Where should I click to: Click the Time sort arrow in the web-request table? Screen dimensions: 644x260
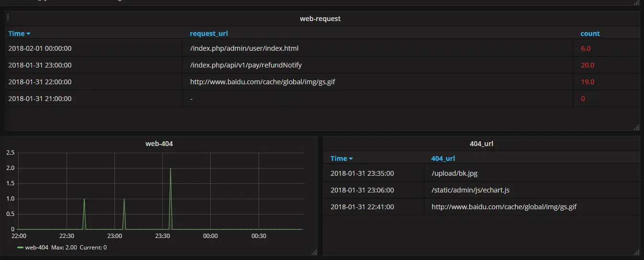[x=28, y=34]
